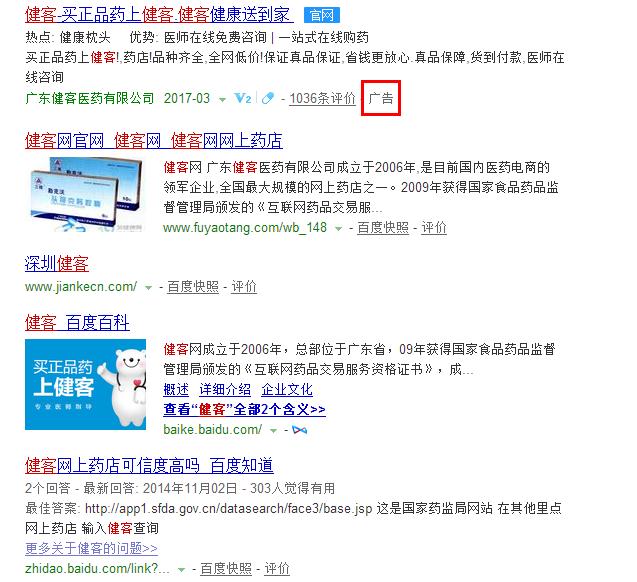
Task: Click 百度快照 under the fuyaotang result
Action: coord(383,227)
